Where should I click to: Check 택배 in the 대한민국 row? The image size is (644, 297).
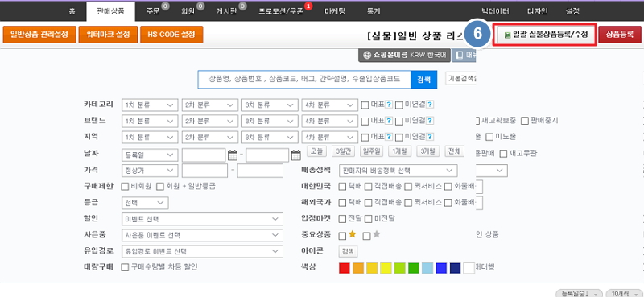point(342,187)
